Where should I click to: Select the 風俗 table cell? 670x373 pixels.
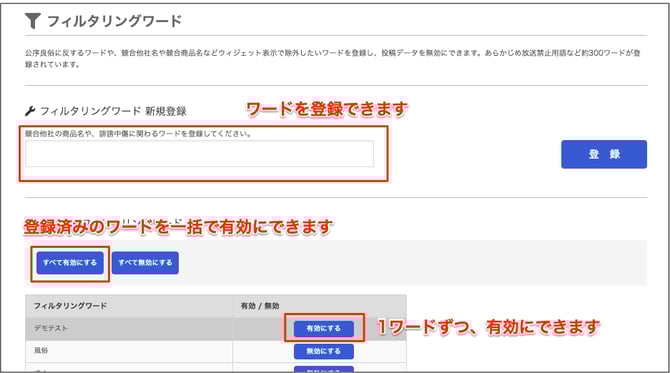[129, 351]
